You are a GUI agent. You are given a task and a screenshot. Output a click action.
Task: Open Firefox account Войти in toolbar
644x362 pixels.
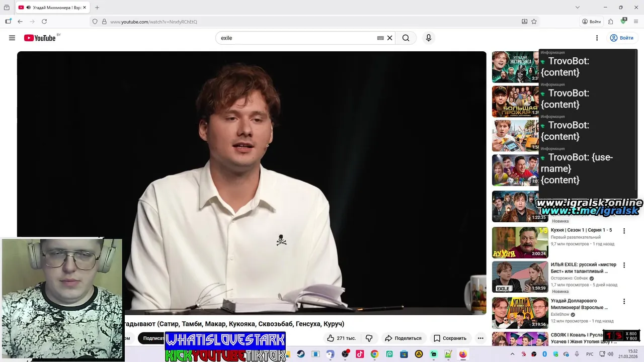[592, 22]
